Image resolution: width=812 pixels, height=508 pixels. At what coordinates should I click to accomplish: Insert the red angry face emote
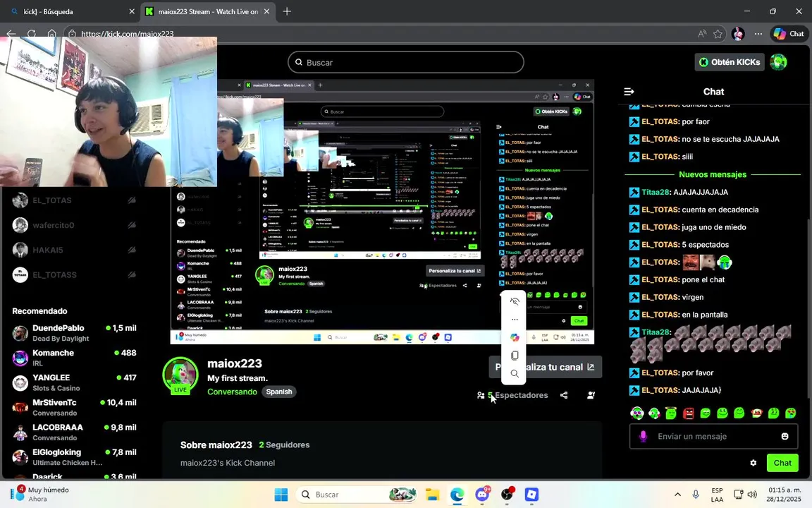tap(688, 413)
